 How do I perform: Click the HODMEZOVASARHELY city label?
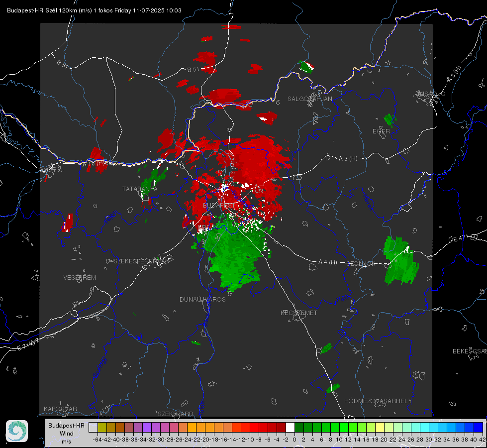(x=378, y=401)
